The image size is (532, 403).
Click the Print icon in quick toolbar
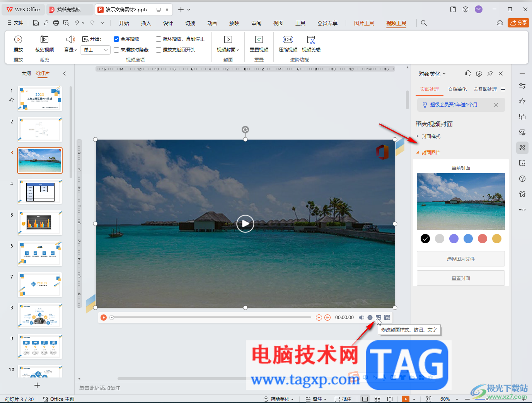[56, 23]
